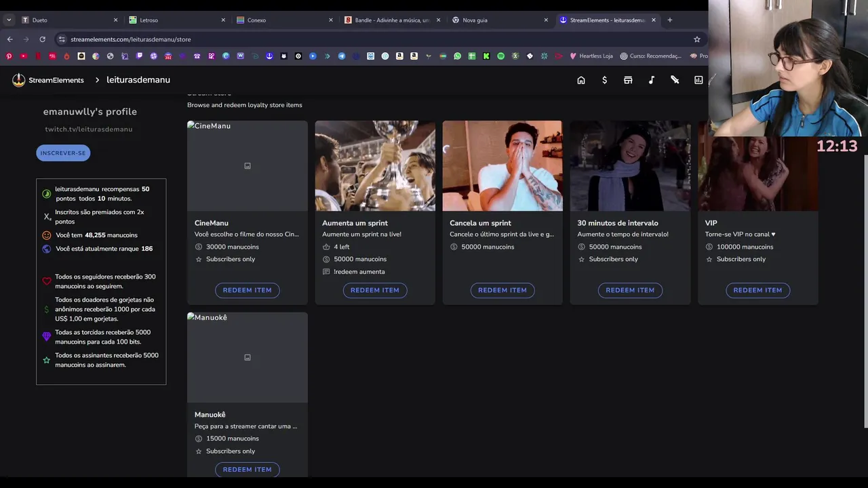The width and height of the screenshot is (868, 488).
Task: Click the '4 left' stock text
Action: pyautogui.click(x=342, y=247)
